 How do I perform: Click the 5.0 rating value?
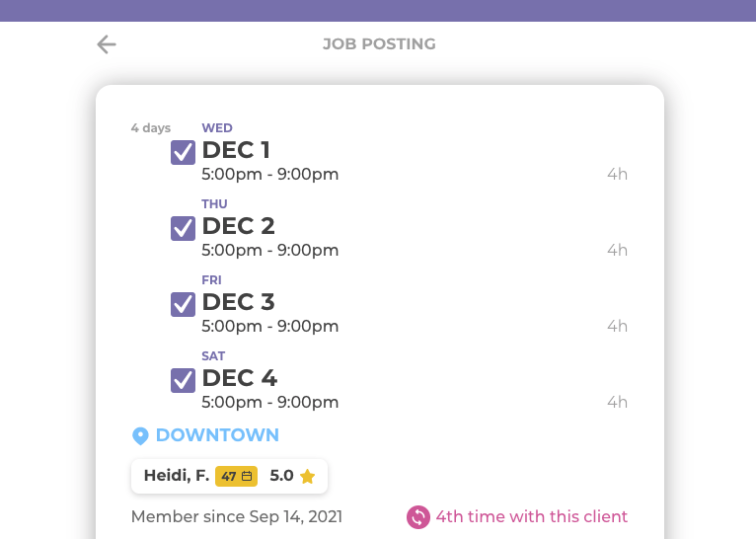[x=281, y=476]
